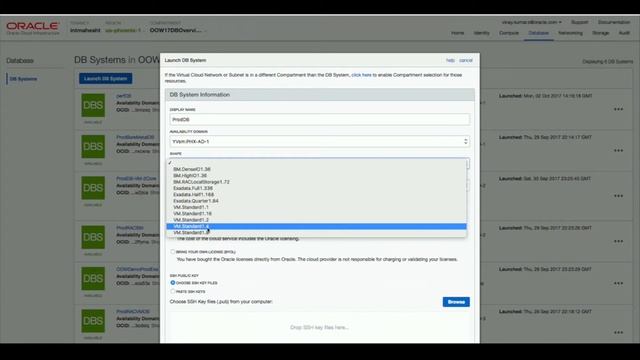This screenshot has height=360, width=640.
Task: Open the user account email dropdown
Action: pyautogui.click(x=531, y=22)
